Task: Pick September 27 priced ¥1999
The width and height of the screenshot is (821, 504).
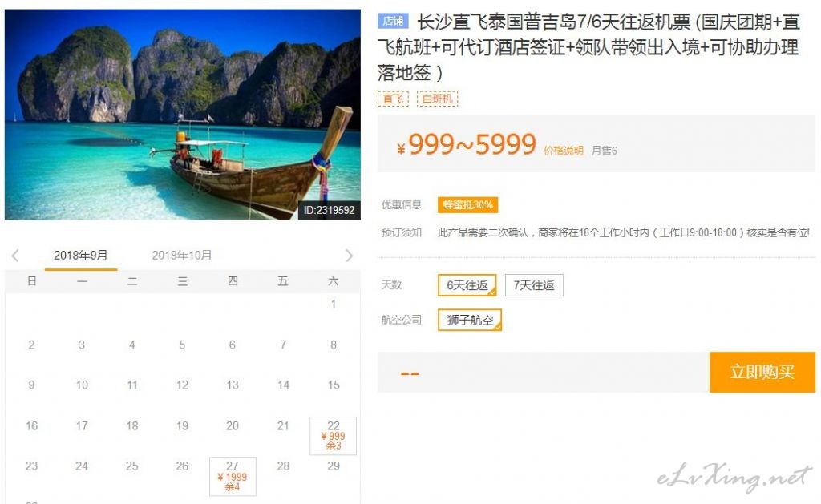Action: tap(233, 476)
